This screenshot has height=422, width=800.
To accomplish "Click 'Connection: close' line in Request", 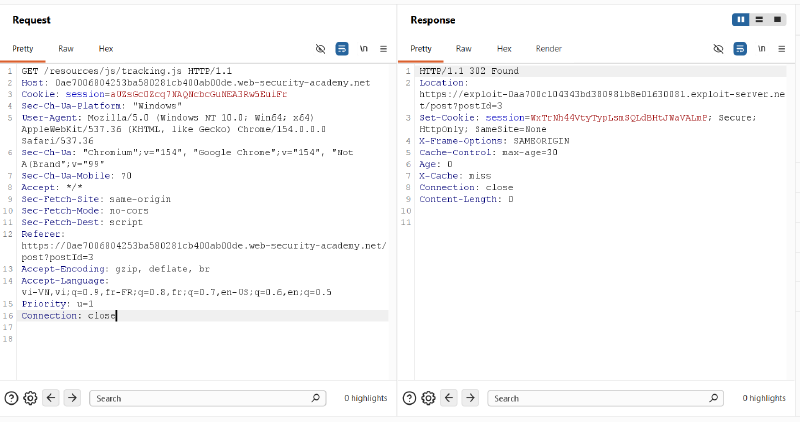I will click(69, 316).
